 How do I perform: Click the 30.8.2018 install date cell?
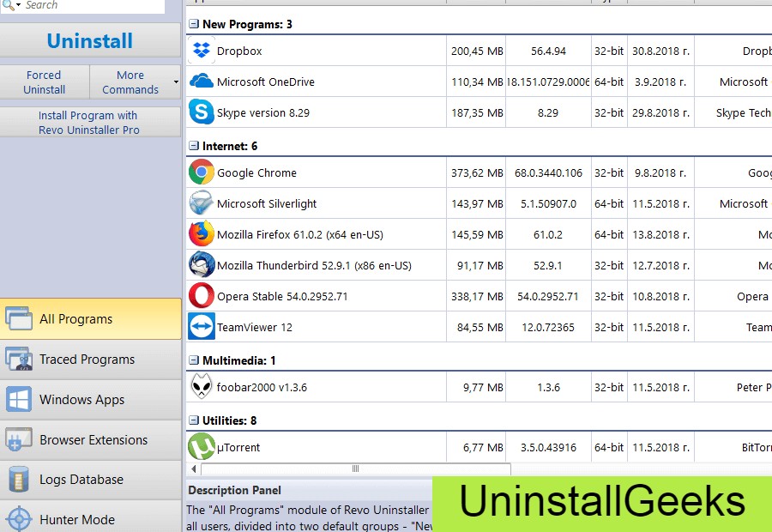click(x=660, y=51)
